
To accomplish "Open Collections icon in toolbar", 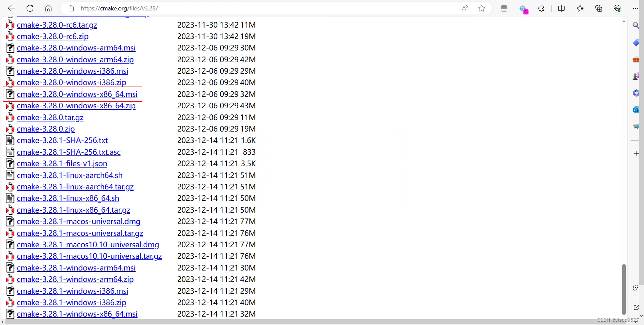I will pyautogui.click(x=599, y=8).
